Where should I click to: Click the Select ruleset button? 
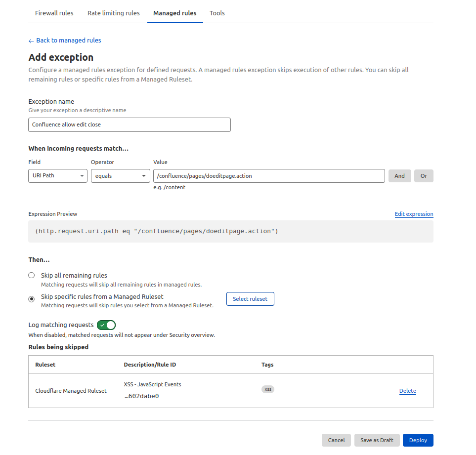(250, 299)
